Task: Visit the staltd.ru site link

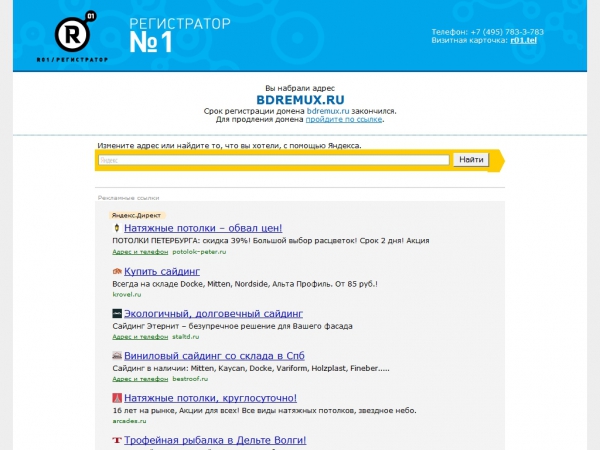Action: pos(186,337)
